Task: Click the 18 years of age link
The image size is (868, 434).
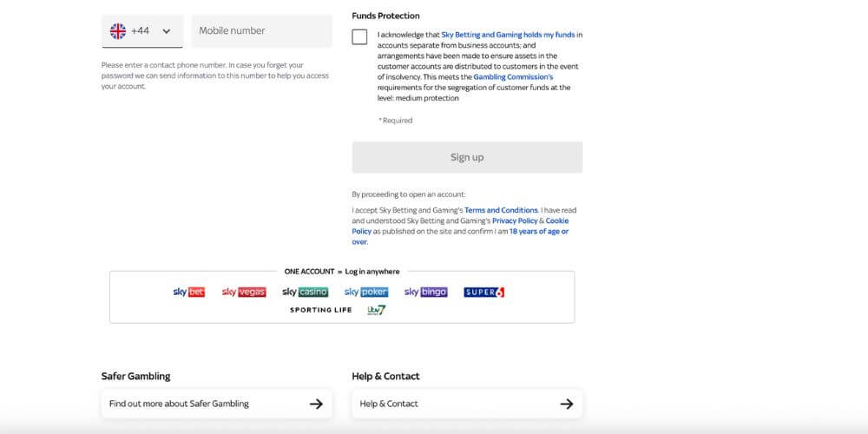Action: (538, 232)
